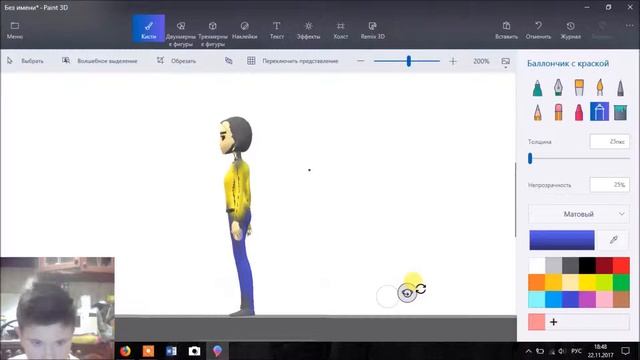Click the Непрозрачность opacity value field

coord(609,185)
